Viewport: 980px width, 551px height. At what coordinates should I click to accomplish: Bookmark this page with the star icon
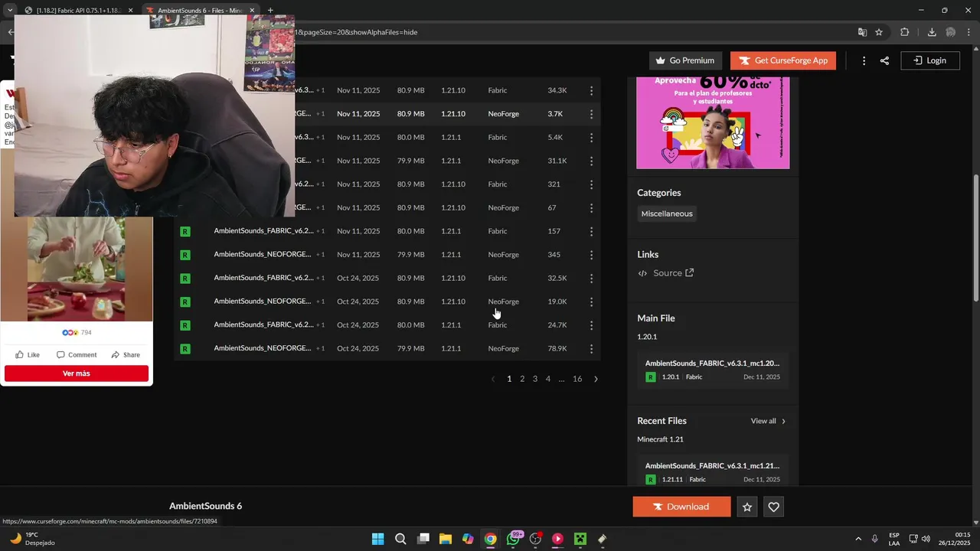879,32
